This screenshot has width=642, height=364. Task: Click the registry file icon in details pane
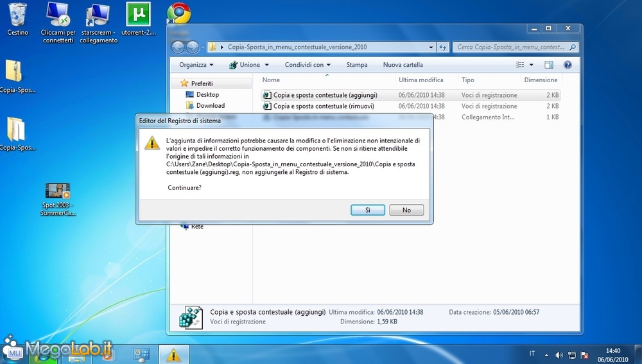tap(191, 317)
